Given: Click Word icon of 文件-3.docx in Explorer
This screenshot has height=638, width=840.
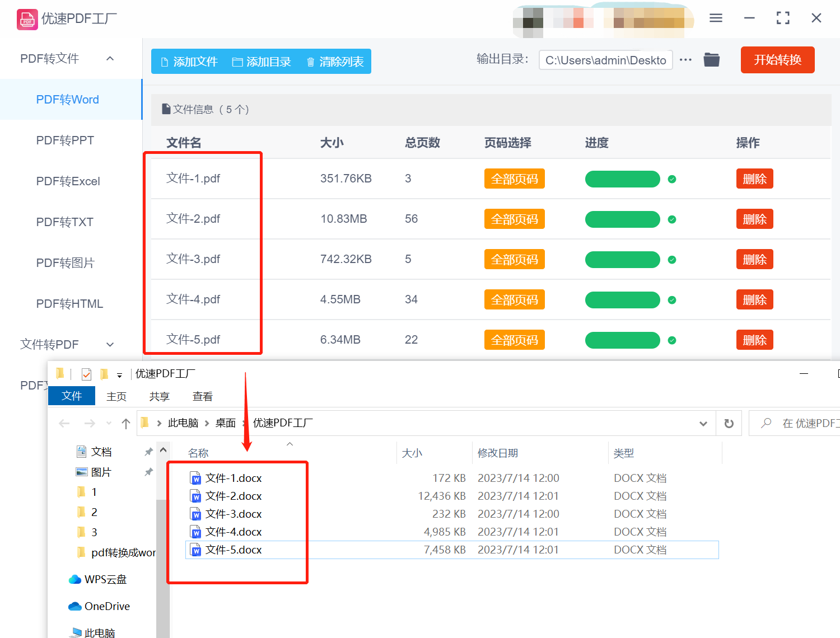Looking at the screenshot, I should (x=196, y=514).
